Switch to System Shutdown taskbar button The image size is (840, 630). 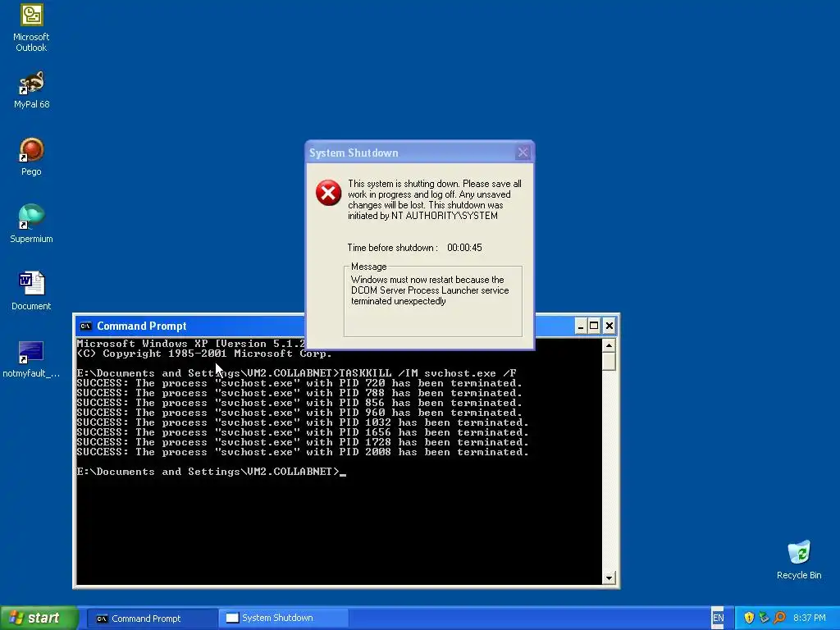click(x=283, y=619)
